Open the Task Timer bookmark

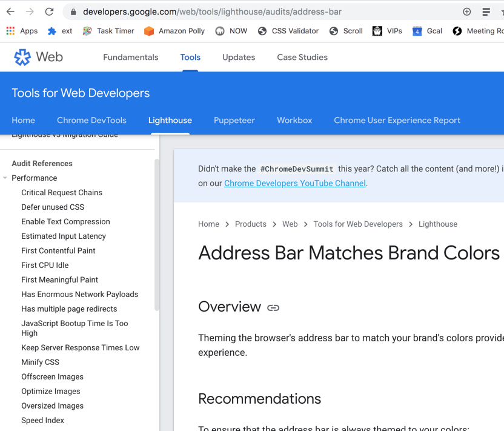click(x=108, y=31)
